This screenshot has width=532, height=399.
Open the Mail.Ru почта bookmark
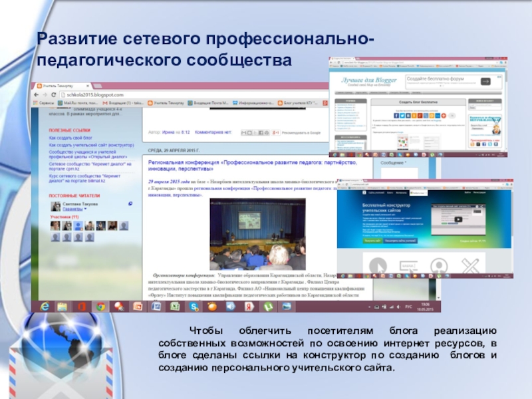point(78,103)
